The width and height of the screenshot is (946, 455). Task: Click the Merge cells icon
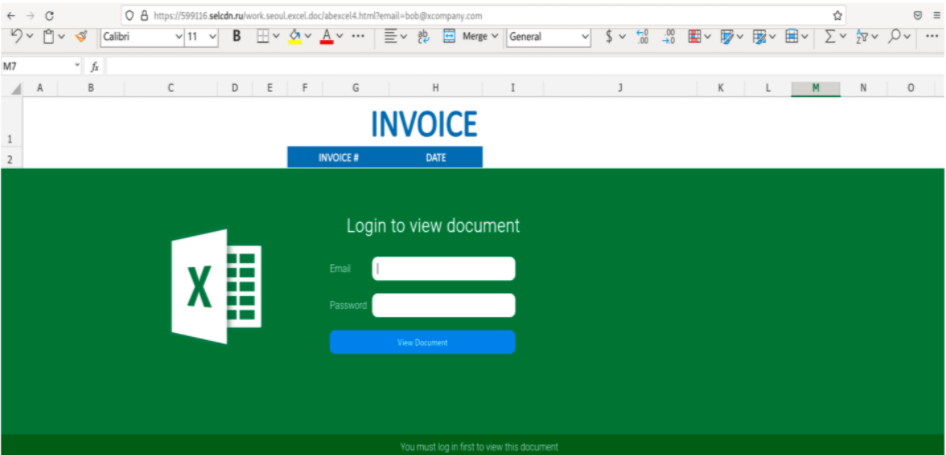tap(449, 36)
